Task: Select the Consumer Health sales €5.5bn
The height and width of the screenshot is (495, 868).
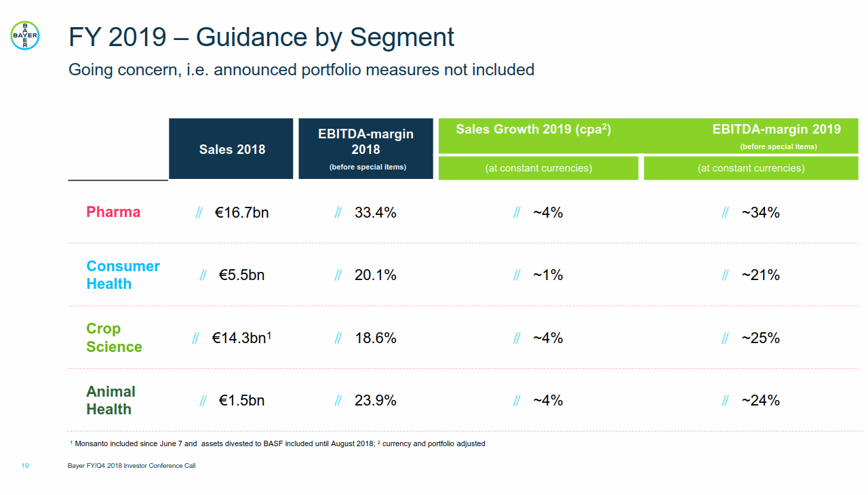Action: coord(241,275)
